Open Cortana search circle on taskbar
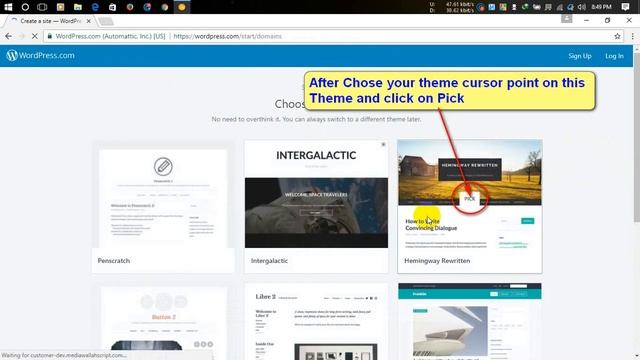640x360 pixels. [25, 7]
